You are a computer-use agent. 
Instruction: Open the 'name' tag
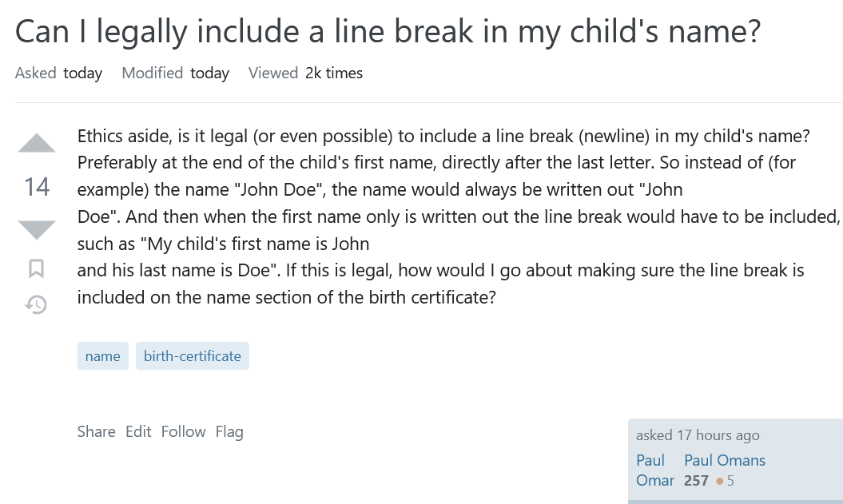point(102,356)
